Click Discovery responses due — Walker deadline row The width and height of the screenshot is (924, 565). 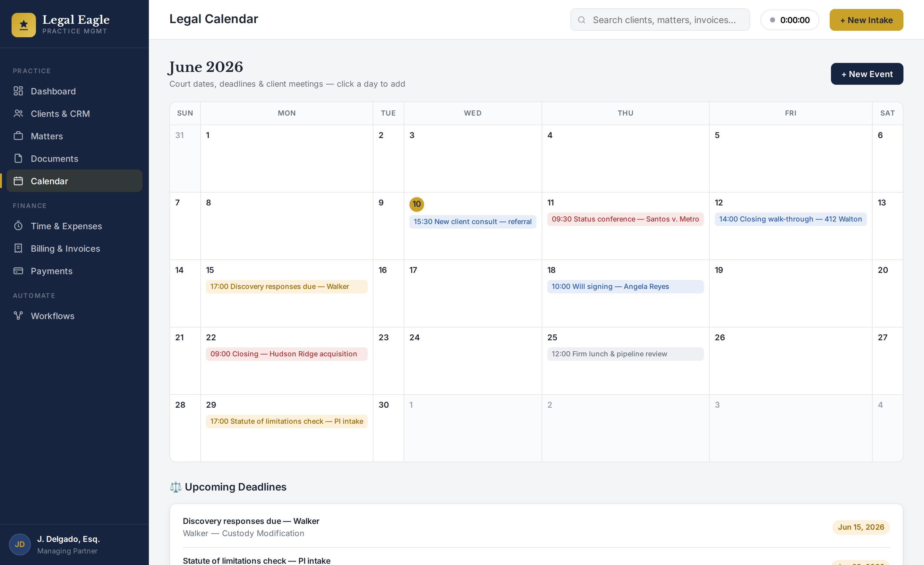536,527
